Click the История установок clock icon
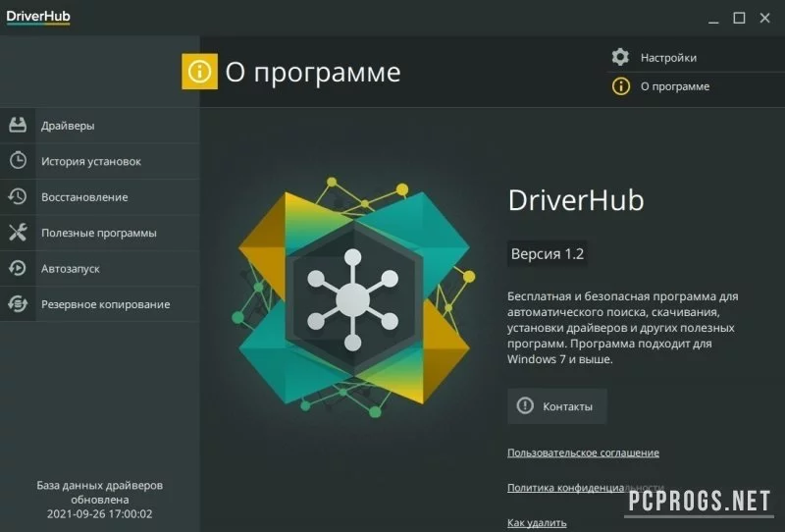This screenshot has width=785, height=532. pos(18,161)
